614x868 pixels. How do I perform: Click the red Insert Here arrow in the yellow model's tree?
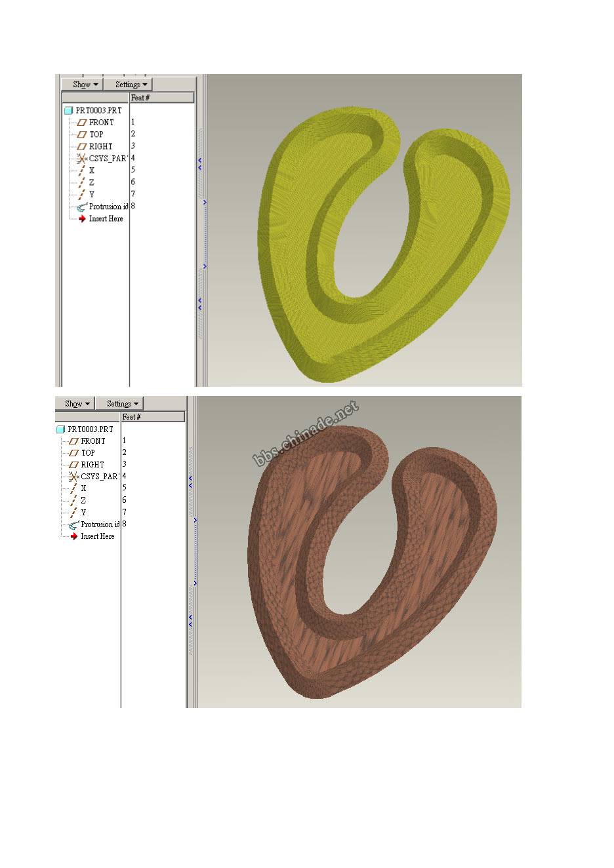[82, 218]
